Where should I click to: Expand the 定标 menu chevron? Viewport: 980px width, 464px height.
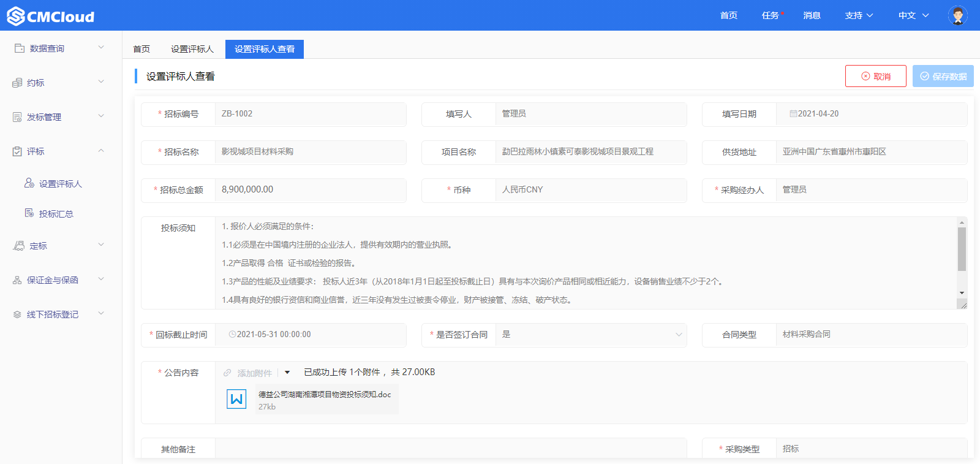pos(101,245)
